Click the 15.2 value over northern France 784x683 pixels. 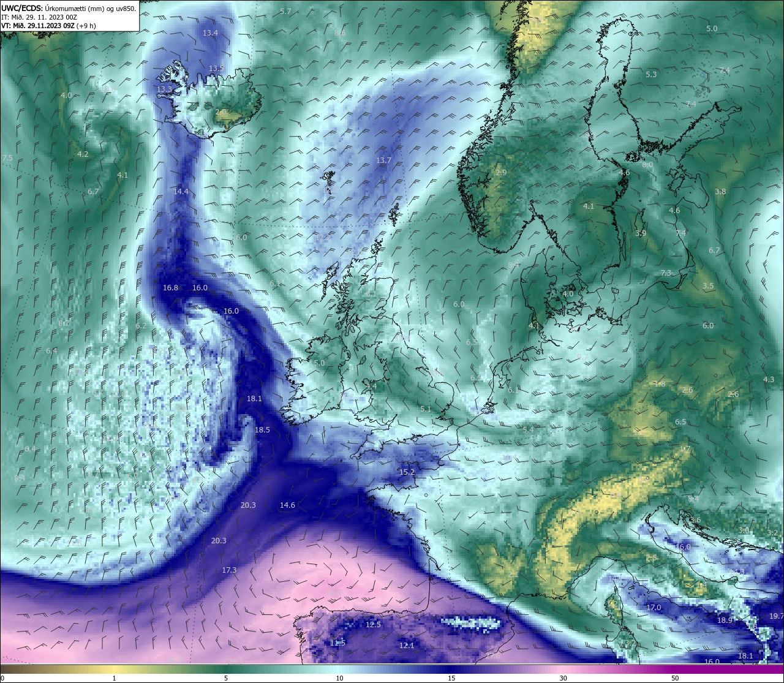pyautogui.click(x=407, y=472)
